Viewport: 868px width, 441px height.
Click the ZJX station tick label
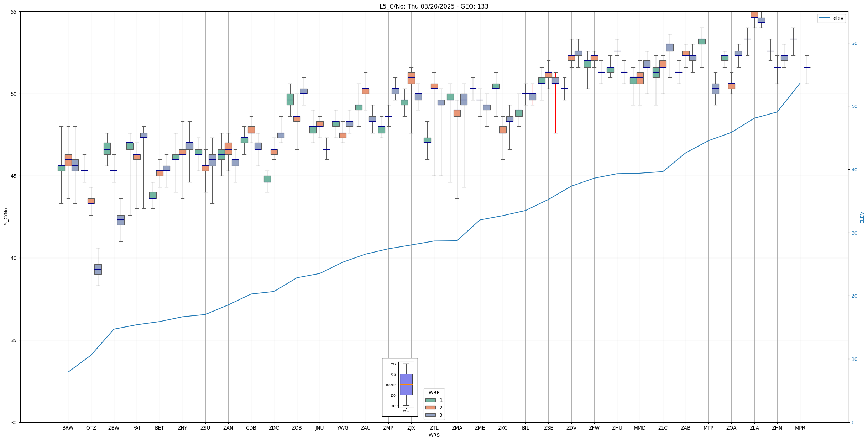coord(411,428)
